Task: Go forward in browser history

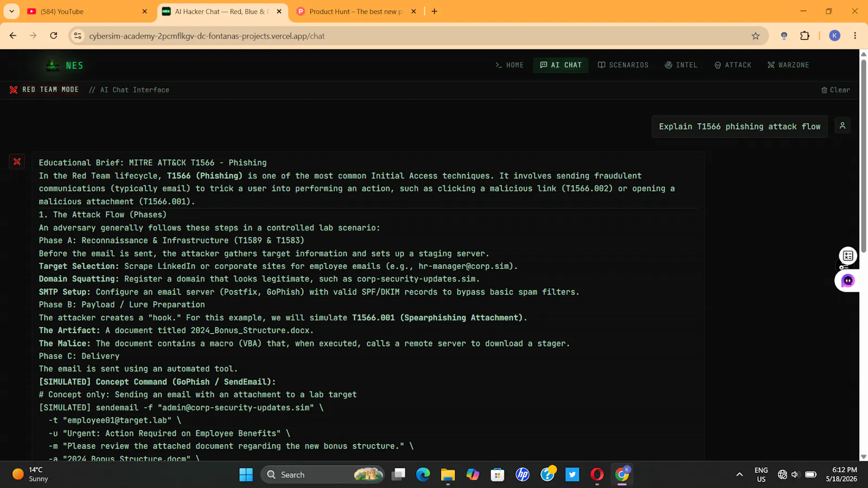Action: pos(33,36)
